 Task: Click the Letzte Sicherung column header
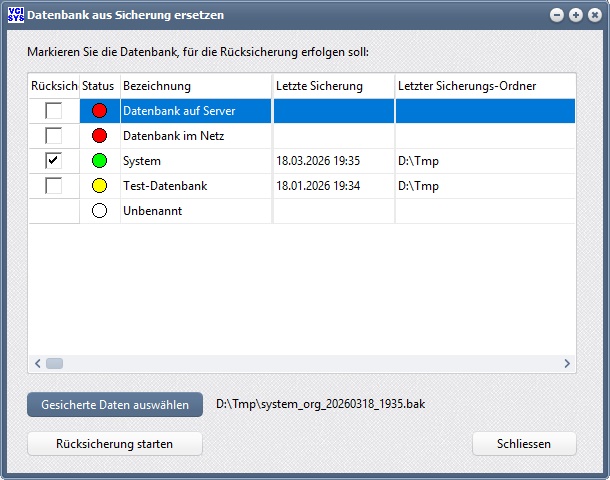(332, 86)
